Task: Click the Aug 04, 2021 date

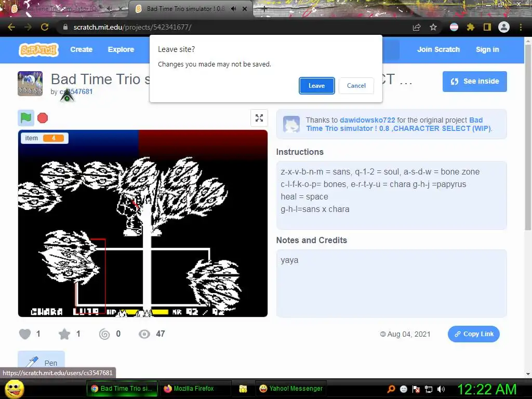Action: click(x=409, y=334)
